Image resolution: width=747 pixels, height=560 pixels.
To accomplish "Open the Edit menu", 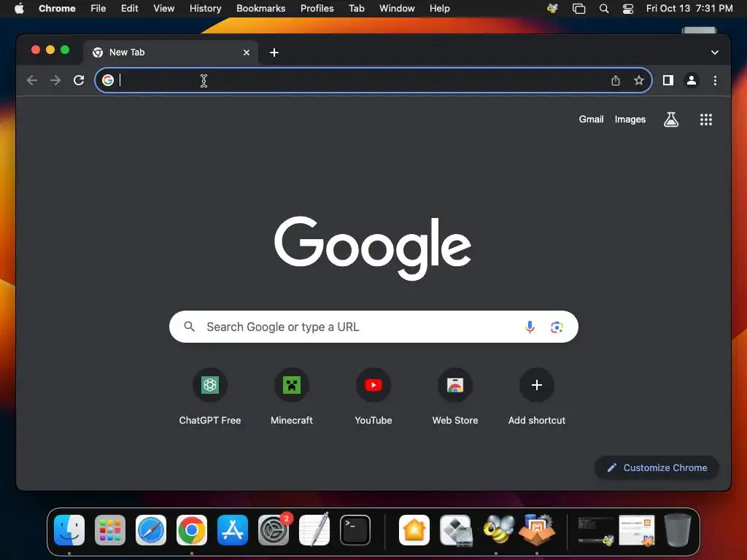I will (129, 9).
